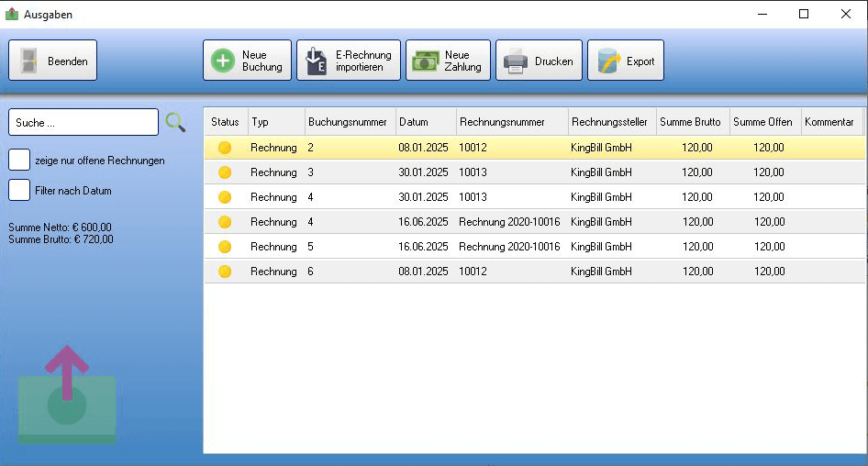
Task: Sort by the Typ column header
Action: pyautogui.click(x=276, y=122)
